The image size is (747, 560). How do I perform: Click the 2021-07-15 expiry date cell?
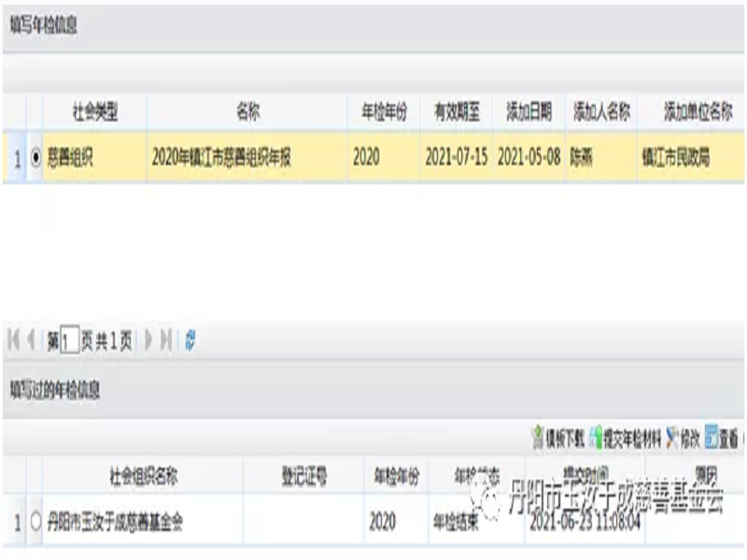coord(457,157)
